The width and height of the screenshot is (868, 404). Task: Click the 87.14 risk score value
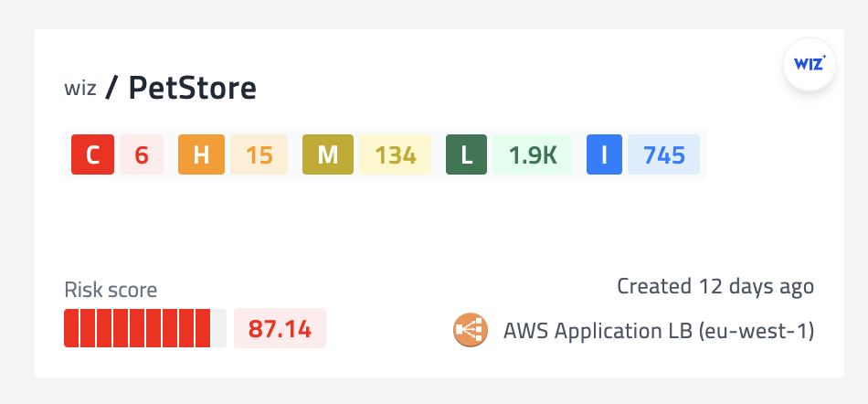pos(280,329)
